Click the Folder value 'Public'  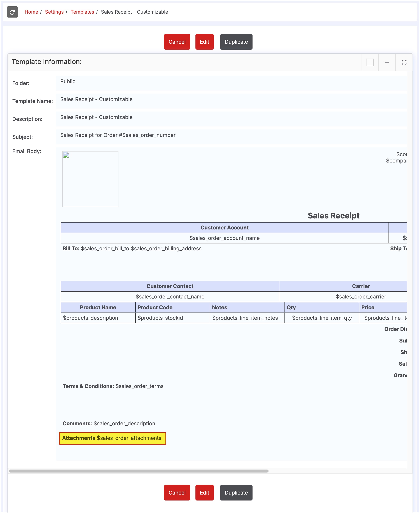tap(68, 81)
